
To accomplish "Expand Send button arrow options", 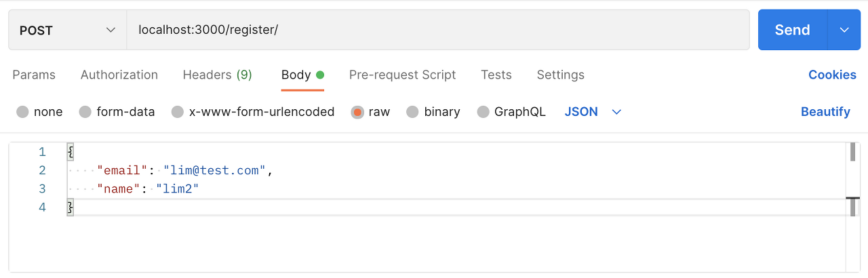I will tap(844, 30).
